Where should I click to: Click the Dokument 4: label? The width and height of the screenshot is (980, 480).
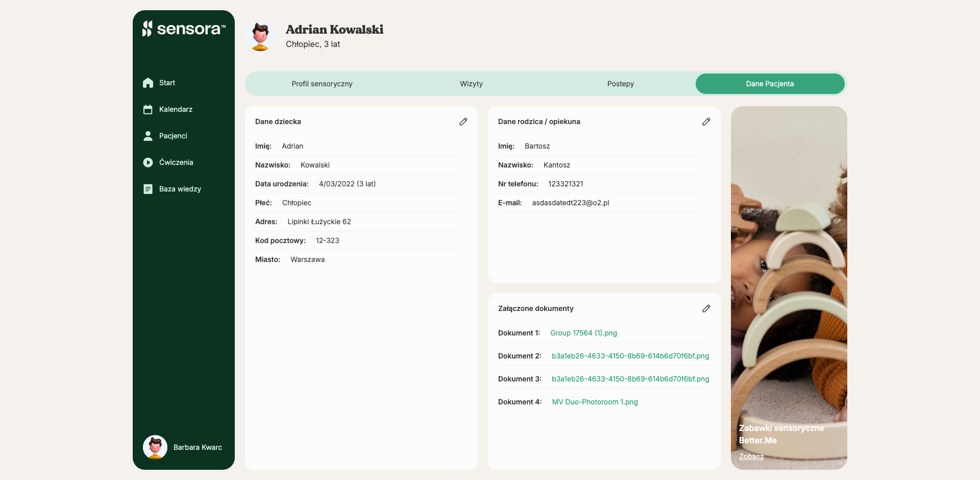click(x=520, y=402)
